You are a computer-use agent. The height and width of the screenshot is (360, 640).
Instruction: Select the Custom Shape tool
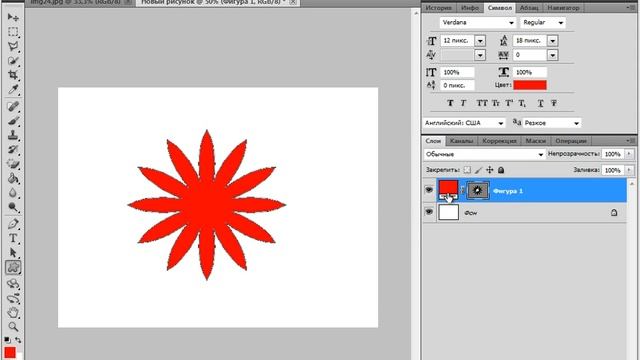[x=13, y=267]
